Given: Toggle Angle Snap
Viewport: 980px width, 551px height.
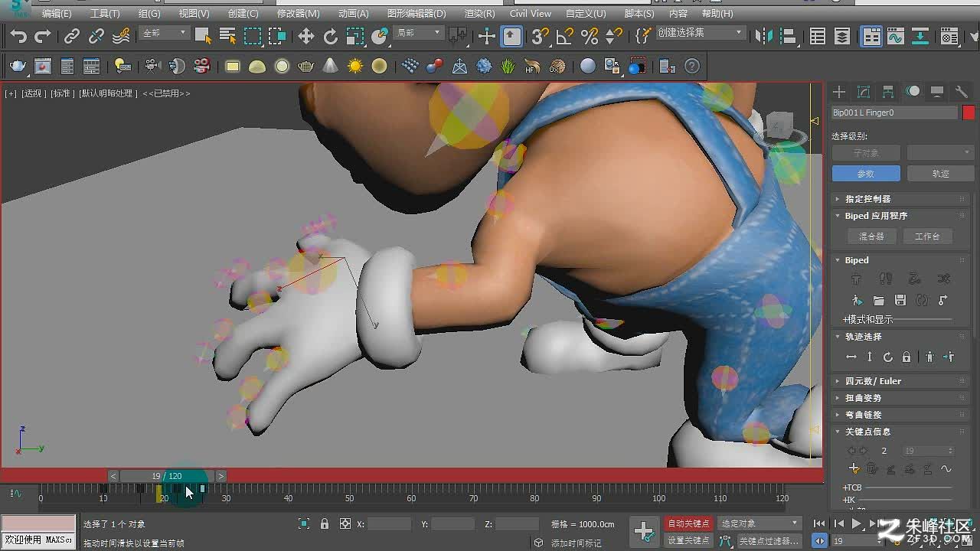Looking at the screenshot, I should 565,36.
